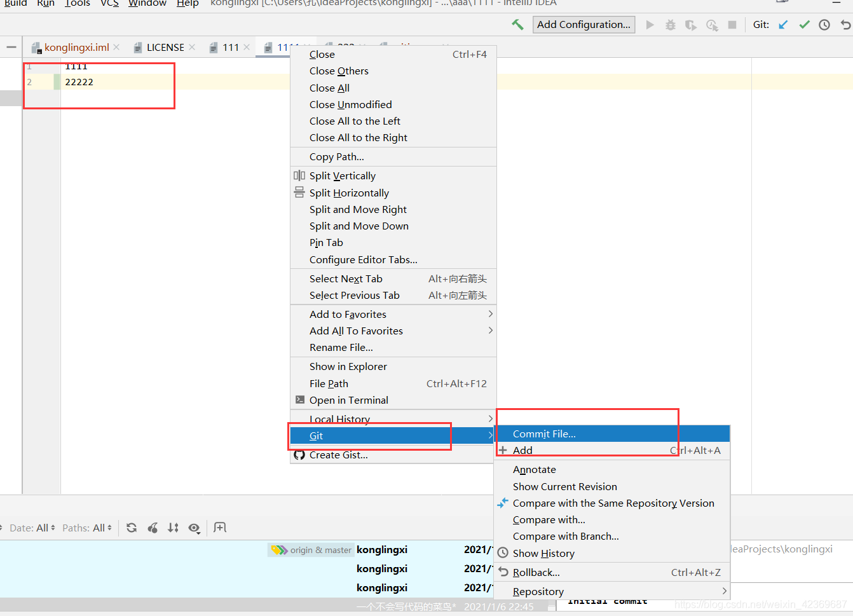Image resolution: width=853 pixels, height=616 pixels.
Task: Open the Paths filter dropdown
Action: [87, 528]
